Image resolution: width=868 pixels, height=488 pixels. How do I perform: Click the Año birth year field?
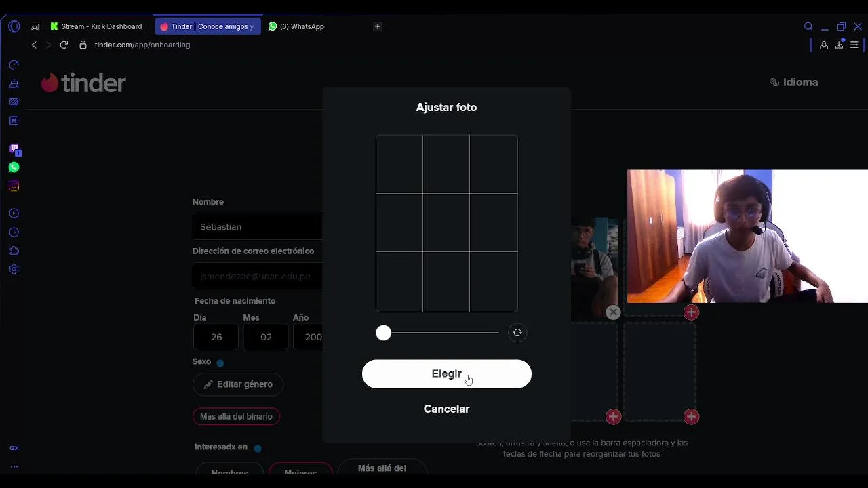[x=309, y=337]
